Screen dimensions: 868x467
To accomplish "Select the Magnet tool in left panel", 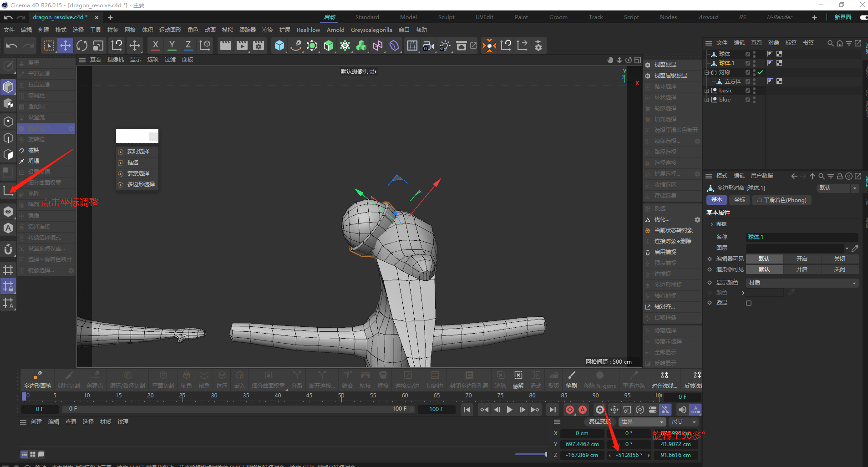I will click(34, 150).
